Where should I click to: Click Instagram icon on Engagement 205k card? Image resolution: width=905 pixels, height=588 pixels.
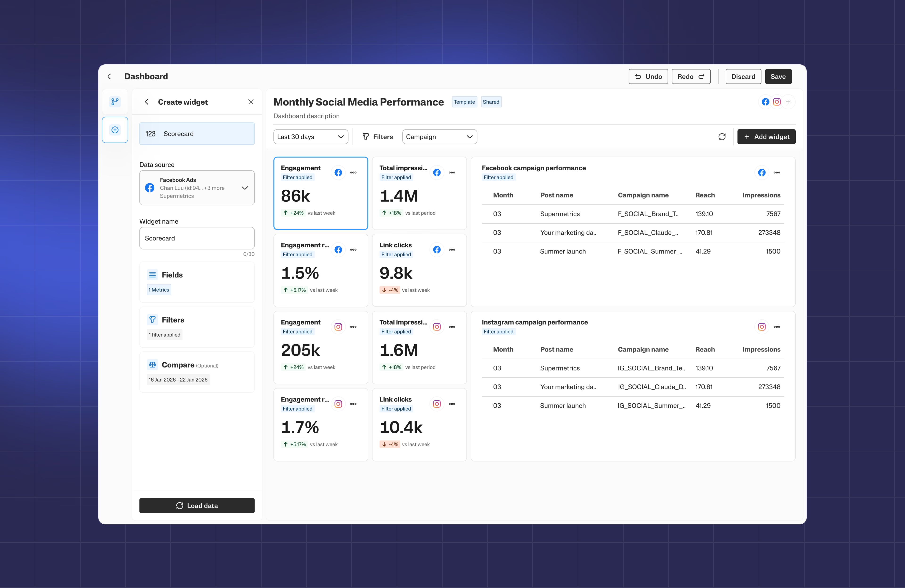(x=338, y=327)
